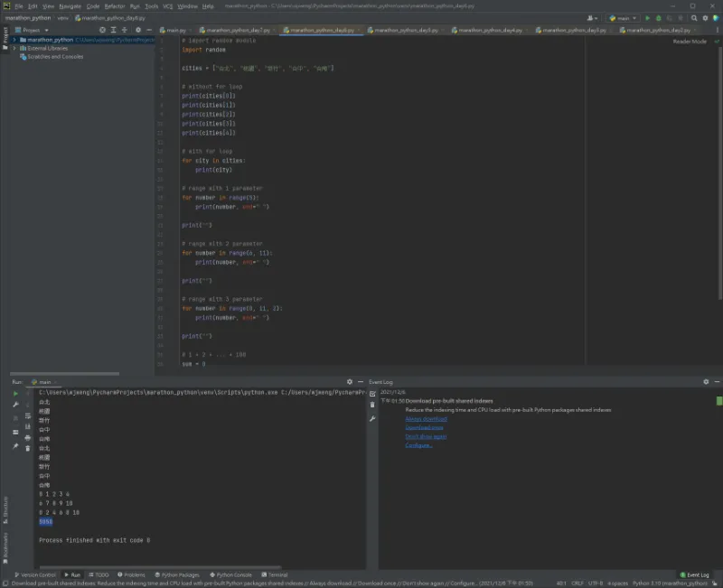Print the Run console output with the printer icon

coord(28,438)
